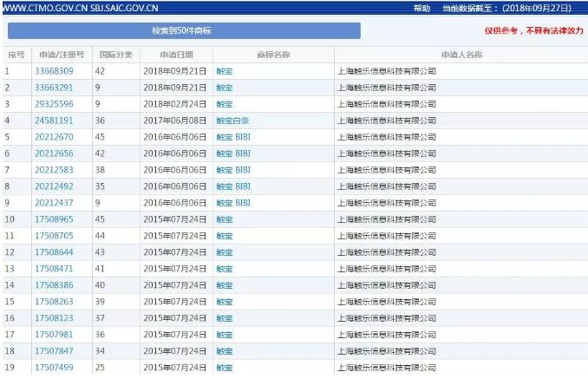588x385 pixels.
Task: Open registration number 17507981
Action: (54, 336)
